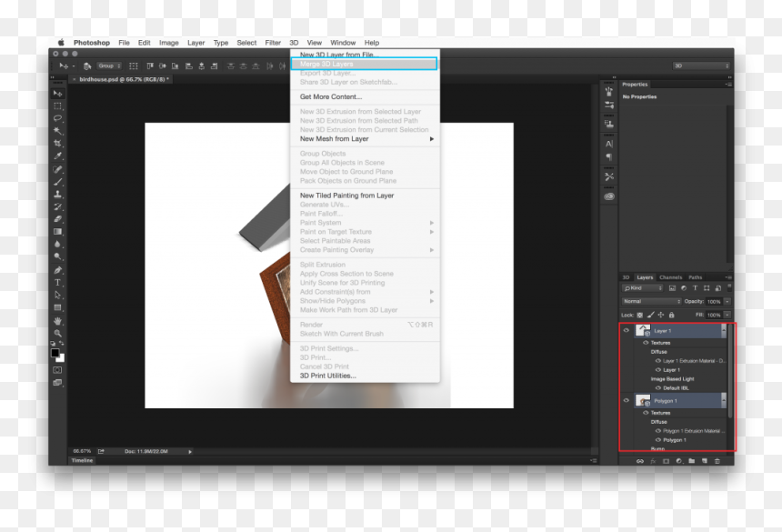
Task: Toggle the layer filter on/off switch
Action: point(729,287)
